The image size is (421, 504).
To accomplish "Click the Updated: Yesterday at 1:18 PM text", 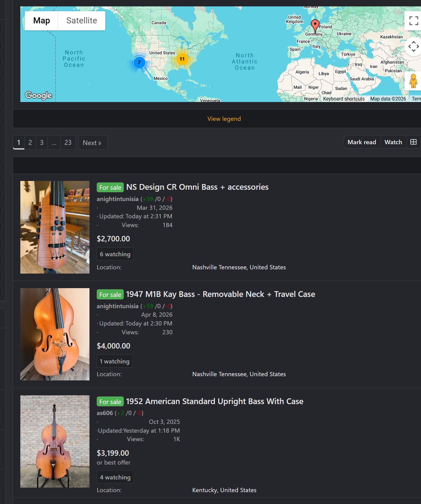I will [139, 431].
